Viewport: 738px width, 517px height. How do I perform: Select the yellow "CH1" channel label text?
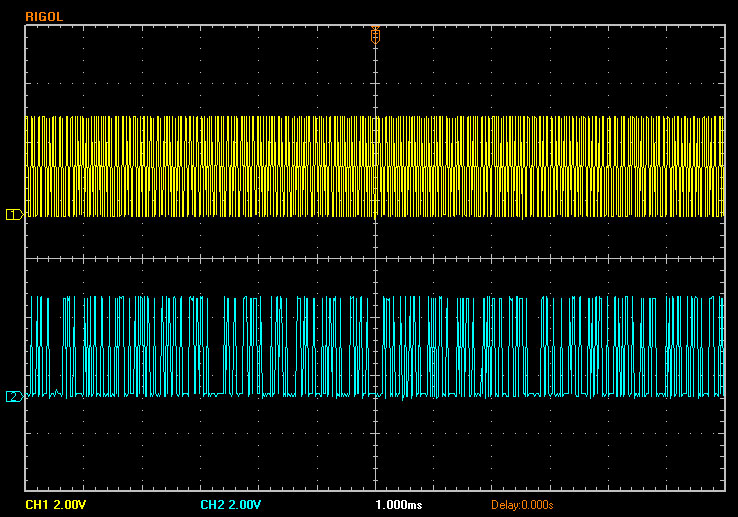37,504
